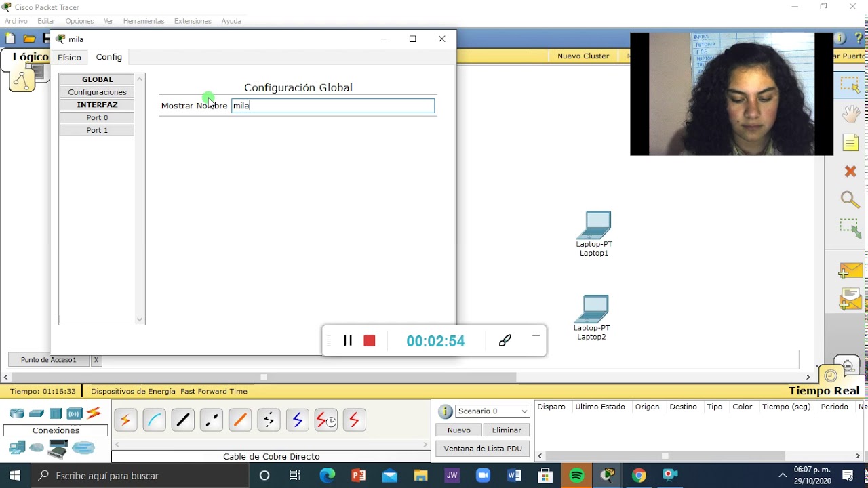The width and height of the screenshot is (868, 488).
Task: Activate the Resize Shape tool
Action: pyautogui.click(x=850, y=228)
